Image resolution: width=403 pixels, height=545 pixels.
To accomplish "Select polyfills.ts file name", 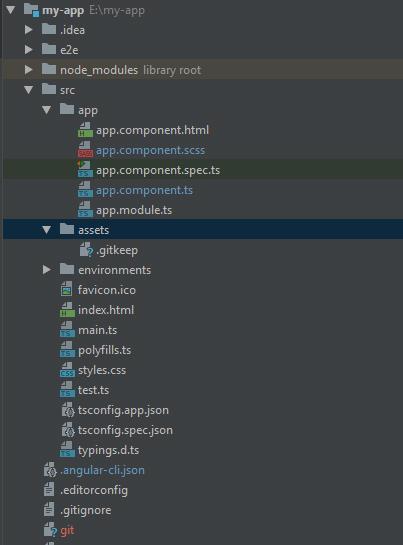I will 104,350.
